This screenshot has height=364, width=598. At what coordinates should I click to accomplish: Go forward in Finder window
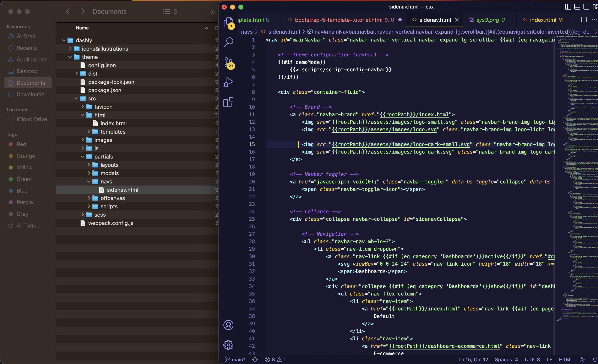[x=83, y=11]
